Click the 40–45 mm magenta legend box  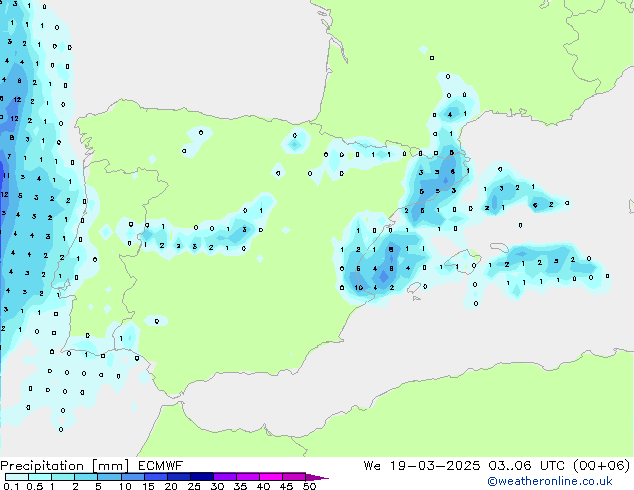[x=271, y=477]
